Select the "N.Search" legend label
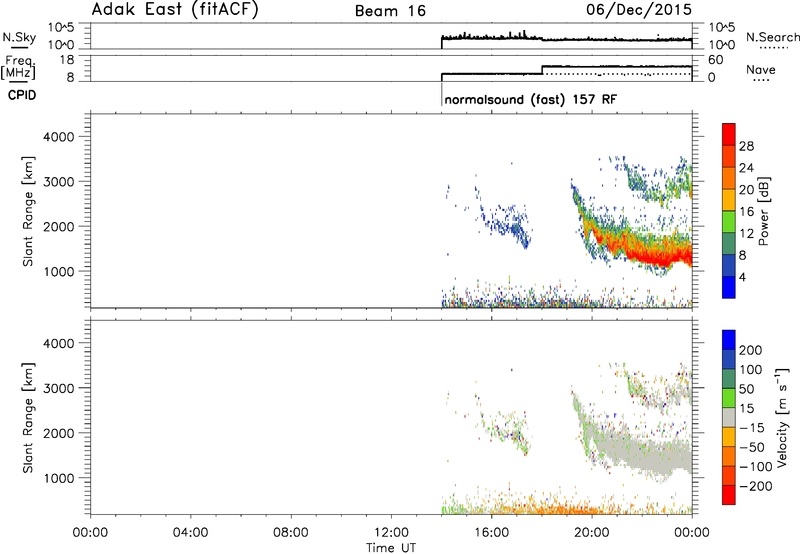Screen dimensions: 800x554 click(772, 37)
